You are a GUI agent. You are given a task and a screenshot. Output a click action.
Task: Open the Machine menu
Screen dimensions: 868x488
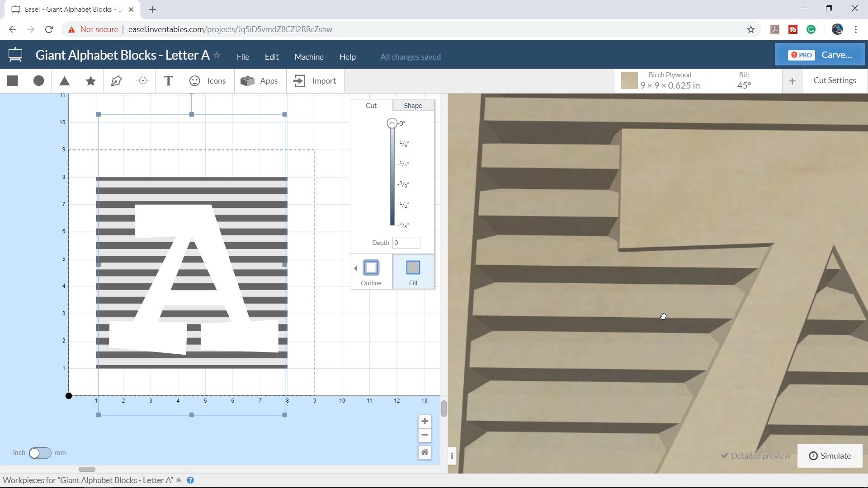click(309, 56)
